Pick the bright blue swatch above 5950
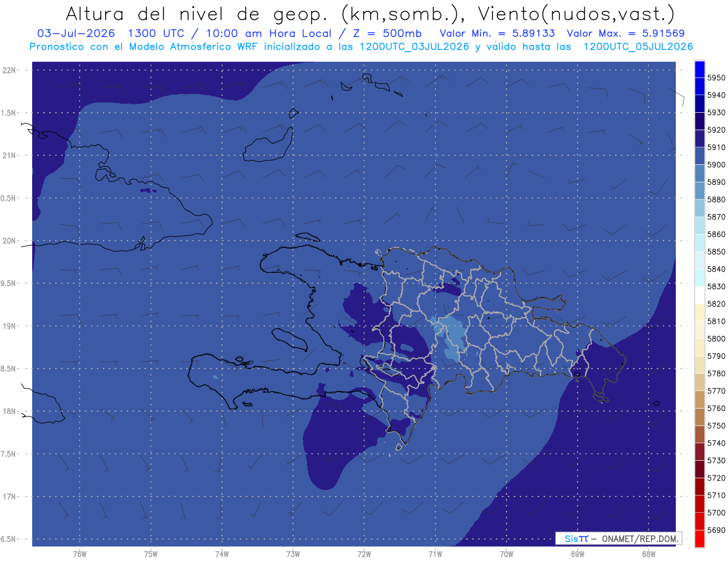The image size is (728, 562). click(x=699, y=69)
